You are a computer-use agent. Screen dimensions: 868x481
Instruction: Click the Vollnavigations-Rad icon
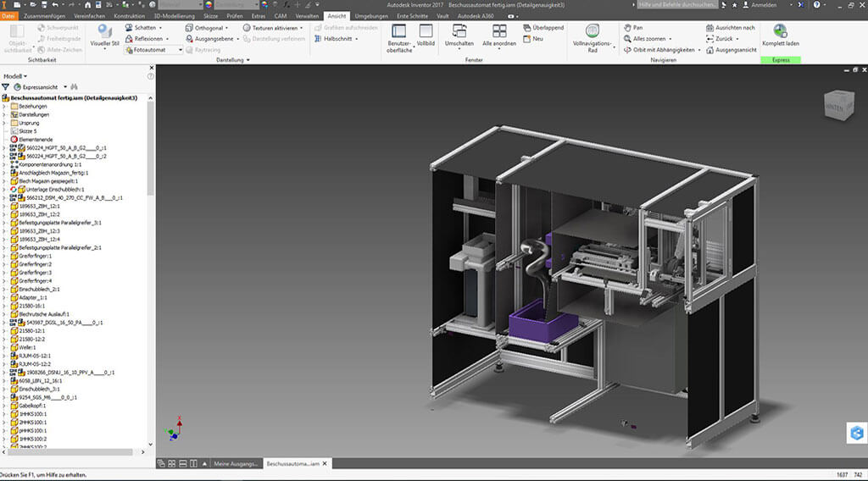[x=592, y=31]
